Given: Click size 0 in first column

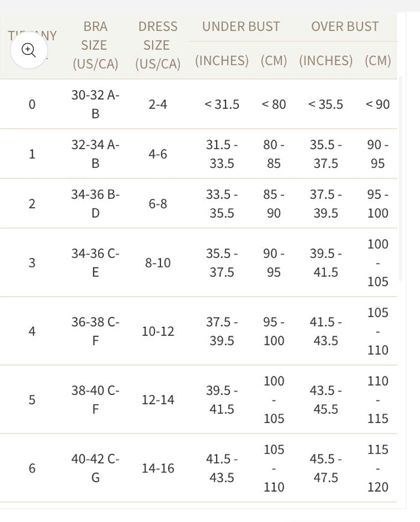Looking at the screenshot, I should pos(32,104).
